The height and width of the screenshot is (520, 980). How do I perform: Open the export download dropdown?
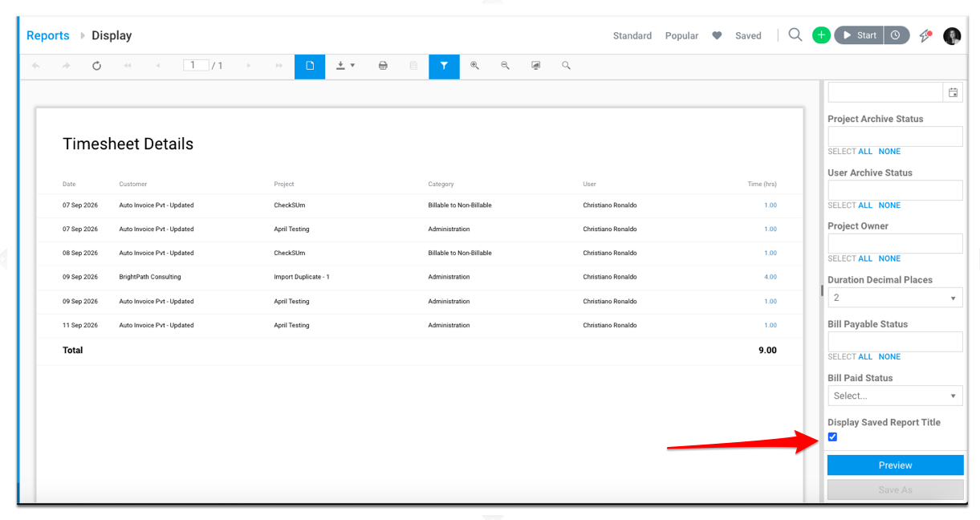345,66
